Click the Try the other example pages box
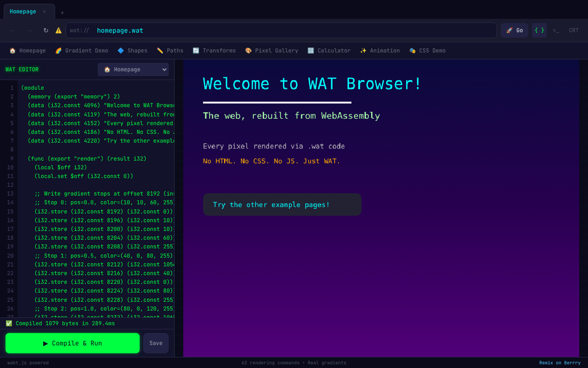 282,205
